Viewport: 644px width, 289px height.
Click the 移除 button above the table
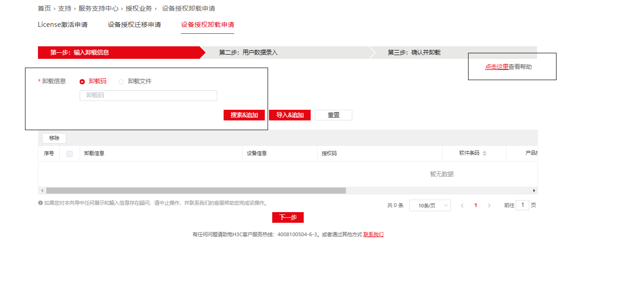(x=54, y=138)
